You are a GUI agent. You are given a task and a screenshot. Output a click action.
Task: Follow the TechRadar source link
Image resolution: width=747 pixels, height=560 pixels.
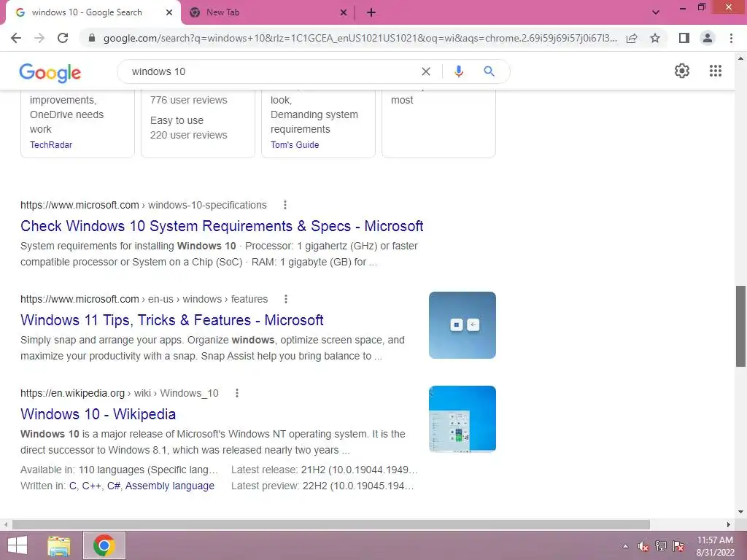(x=51, y=145)
